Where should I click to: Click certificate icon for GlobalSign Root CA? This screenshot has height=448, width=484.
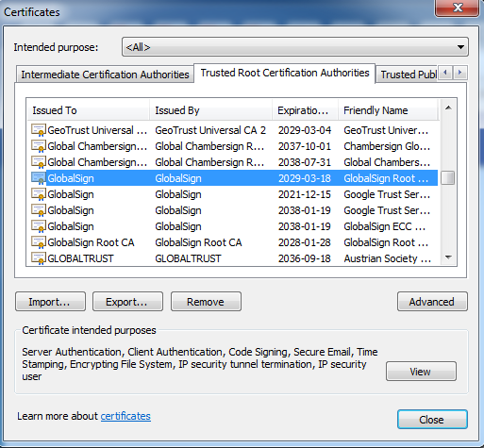(x=39, y=242)
